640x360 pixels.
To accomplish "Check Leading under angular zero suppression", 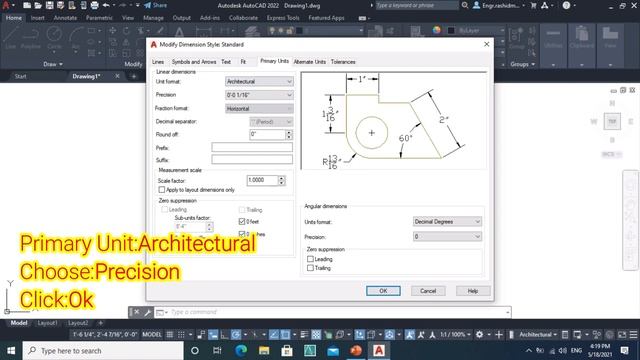I will click(310, 259).
